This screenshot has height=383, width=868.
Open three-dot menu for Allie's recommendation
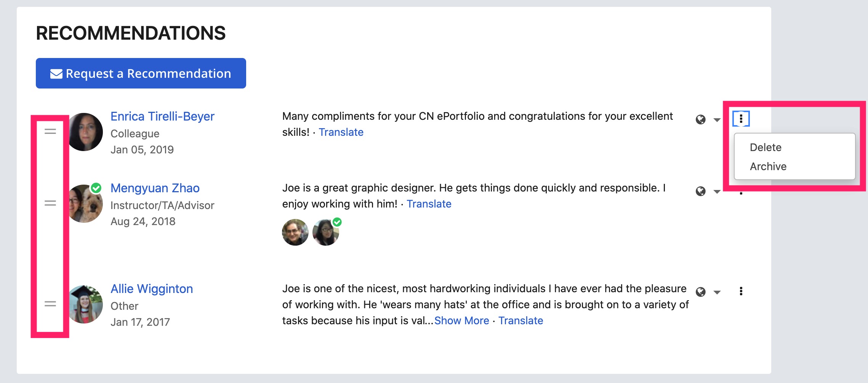(741, 291)
